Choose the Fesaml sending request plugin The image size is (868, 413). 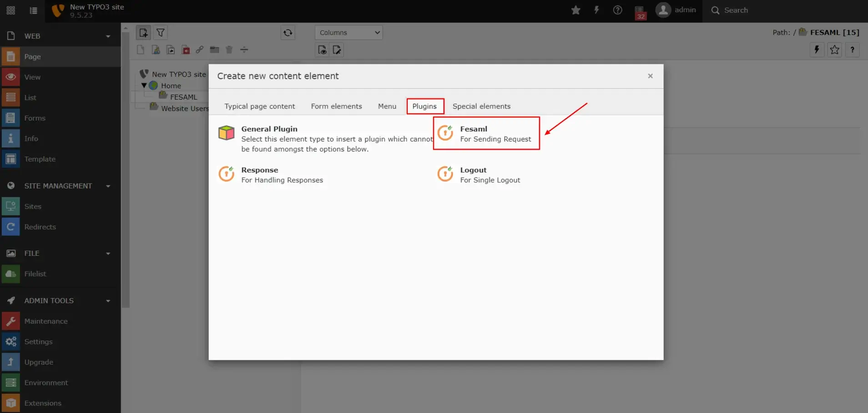point(486,133)
